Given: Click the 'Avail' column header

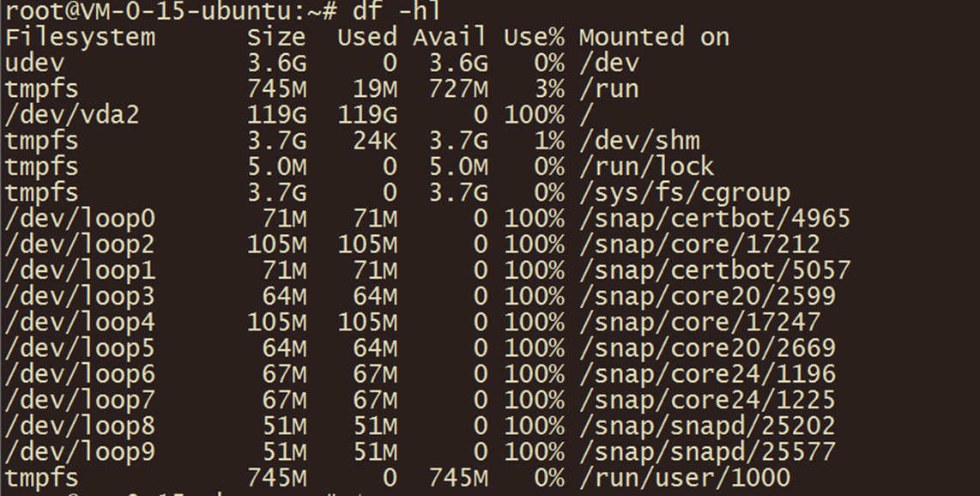Looking at the screenshot, I should 450,38.
